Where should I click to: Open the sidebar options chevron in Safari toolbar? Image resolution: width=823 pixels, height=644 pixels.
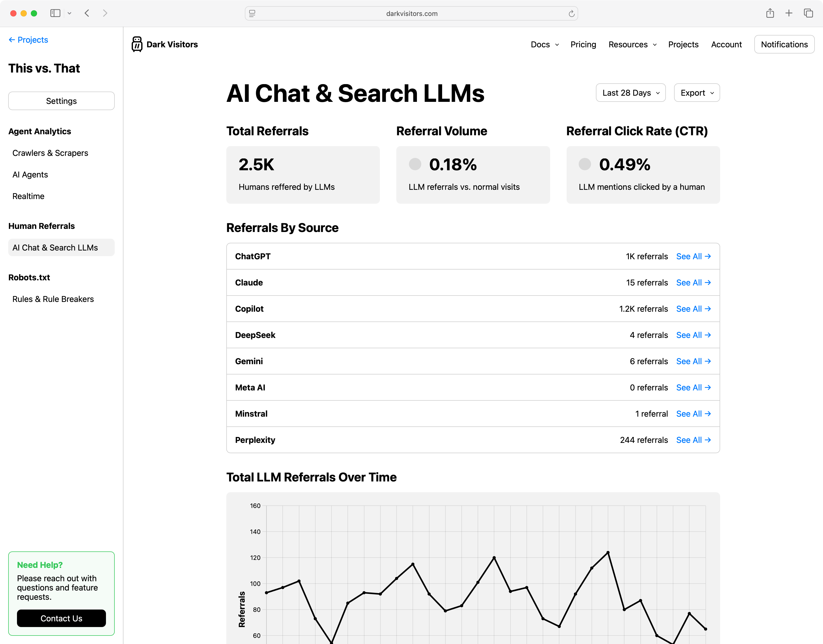(69, 13)
